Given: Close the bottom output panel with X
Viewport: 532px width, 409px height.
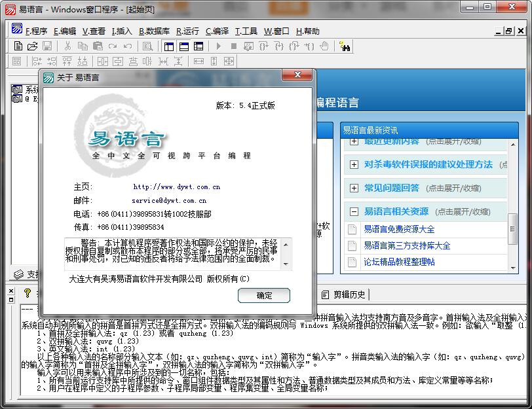Looking at the screenshot, I should point(11,291).
